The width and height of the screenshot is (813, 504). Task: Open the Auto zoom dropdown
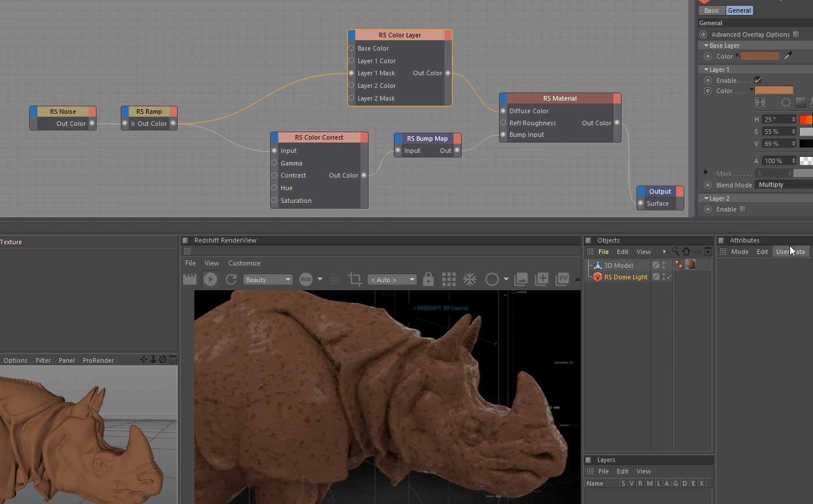392,280
